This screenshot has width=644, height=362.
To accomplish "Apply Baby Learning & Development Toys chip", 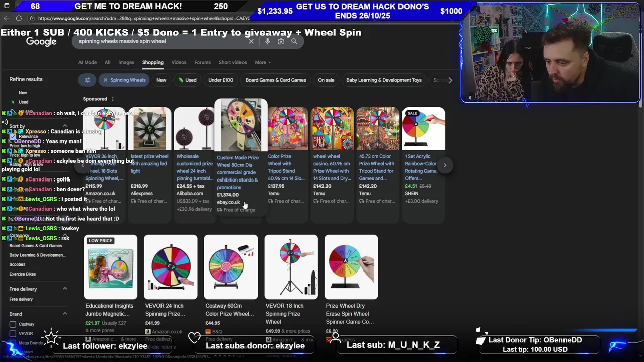I will [383, 80].
